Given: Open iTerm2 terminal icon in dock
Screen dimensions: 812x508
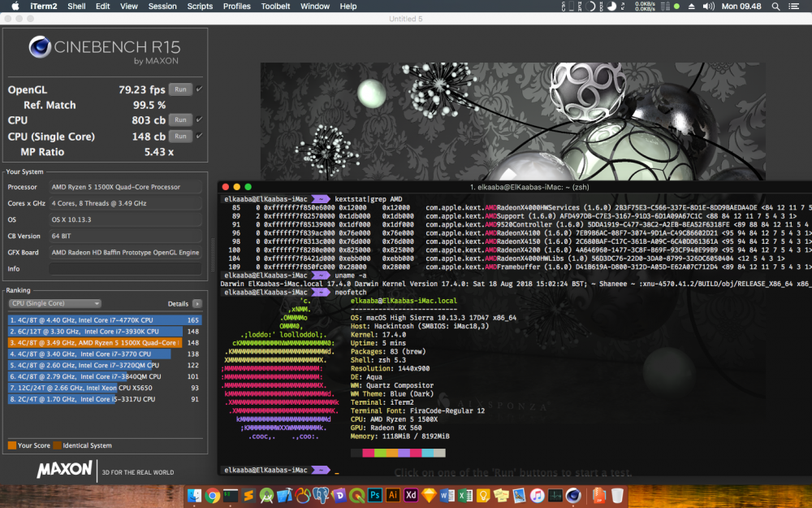Looking at the screenshot, I should tap(231, 496).
